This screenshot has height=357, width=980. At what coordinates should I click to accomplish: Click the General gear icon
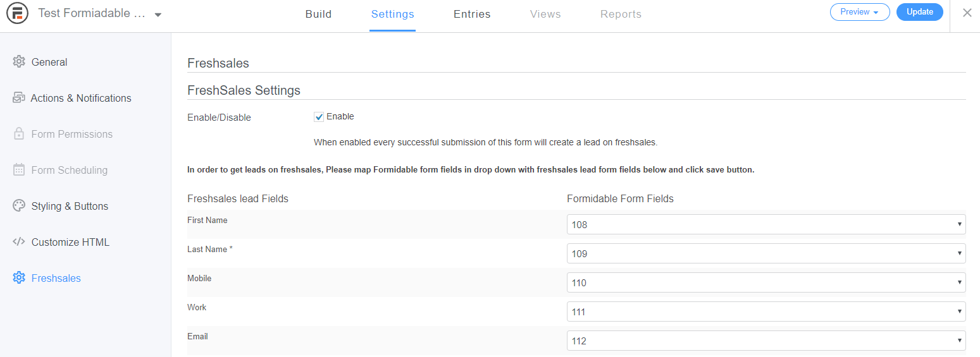(19, 62)
